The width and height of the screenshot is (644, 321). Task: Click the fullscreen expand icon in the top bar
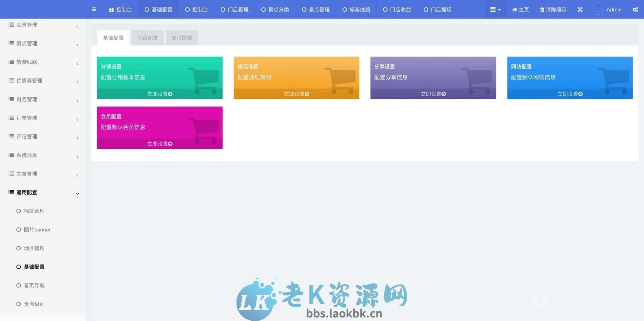(x=580, y=9)
